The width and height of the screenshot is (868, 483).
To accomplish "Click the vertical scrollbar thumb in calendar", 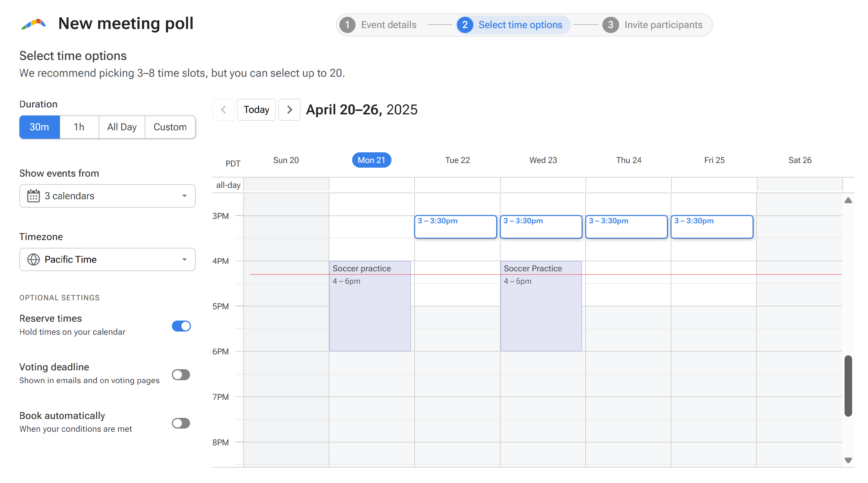I will pyautogui.click(x=848, y=386).
